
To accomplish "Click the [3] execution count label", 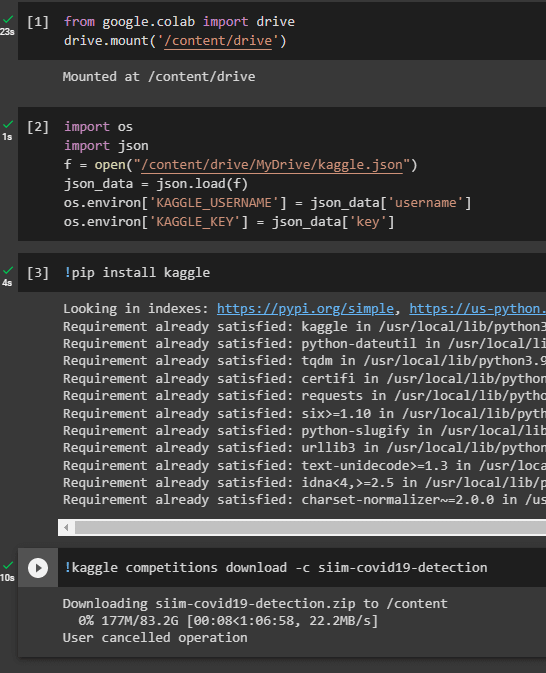I will point(38,273).
